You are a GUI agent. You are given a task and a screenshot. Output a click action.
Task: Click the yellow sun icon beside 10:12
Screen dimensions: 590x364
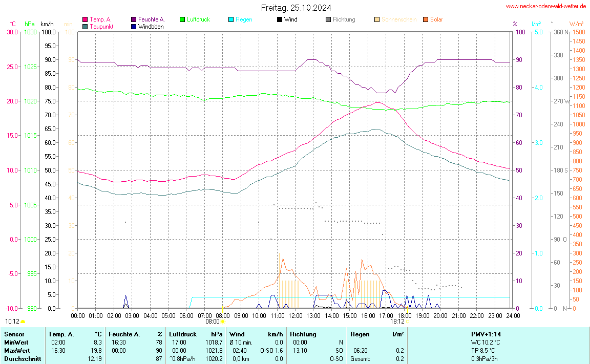pyautogui.click(x=23, y=322)
